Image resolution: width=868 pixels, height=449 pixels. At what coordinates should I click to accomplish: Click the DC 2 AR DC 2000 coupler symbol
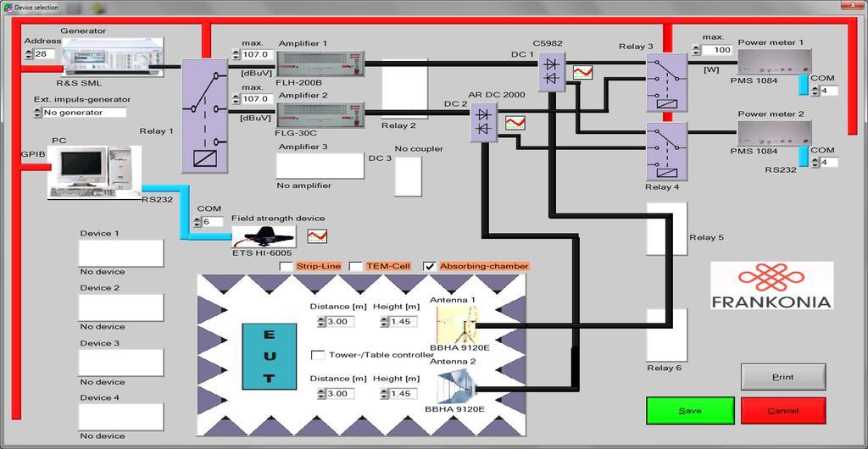click(x=483, y=122)
